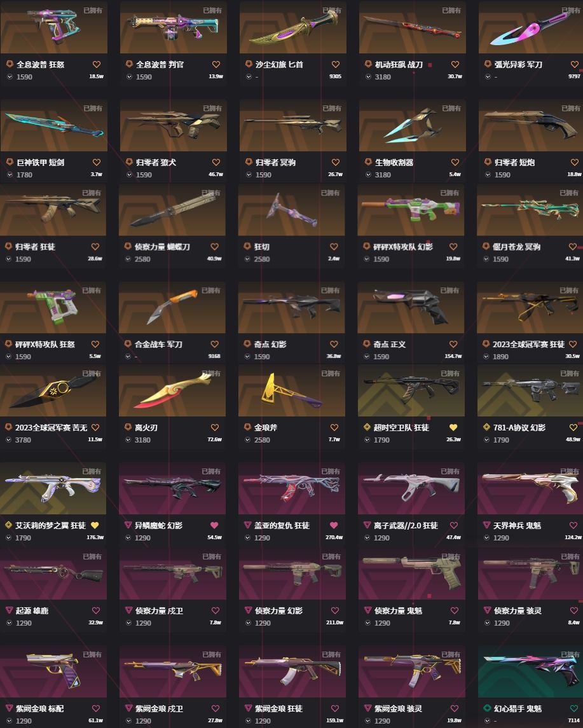Toggle heart on 超时空卫队 狂徒
The height and width of the screenshot is (728, 583).
point(453,427)
